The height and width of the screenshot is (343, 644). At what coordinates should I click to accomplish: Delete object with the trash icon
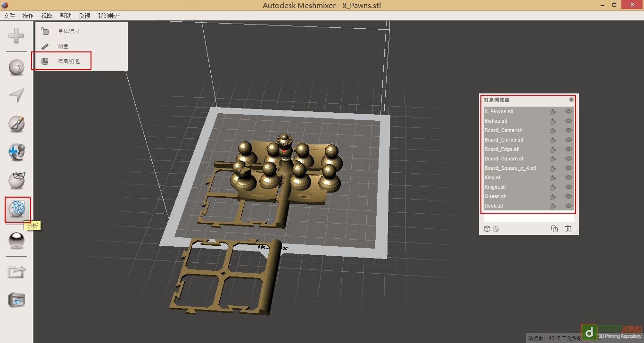[x=568, y=229]
